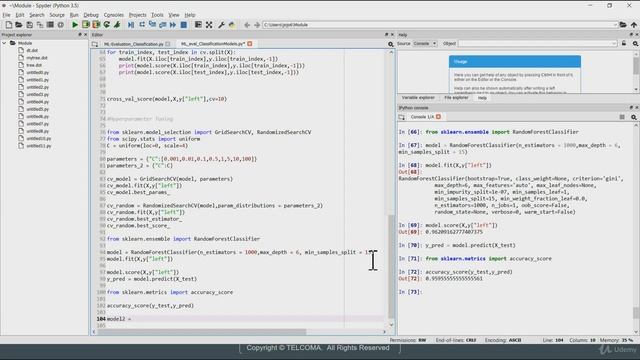Switch to the Variable explorer tab
Screen dimensions: 640x360
point(418,98)
